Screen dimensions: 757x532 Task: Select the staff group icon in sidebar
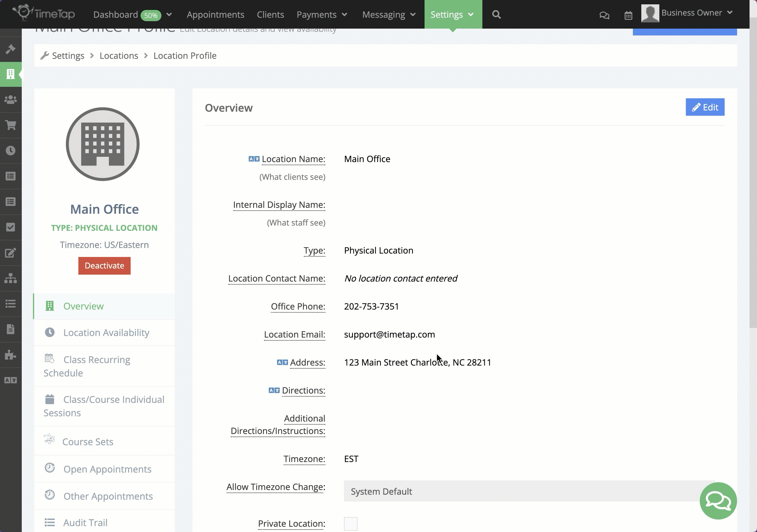click(x=11, y=100)
